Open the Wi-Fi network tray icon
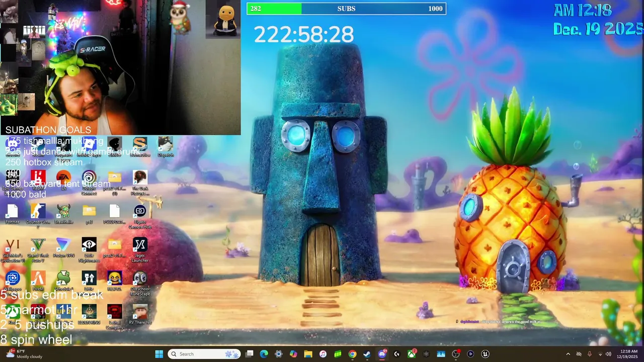Viewport: 644px width, 362px height. 600,354
